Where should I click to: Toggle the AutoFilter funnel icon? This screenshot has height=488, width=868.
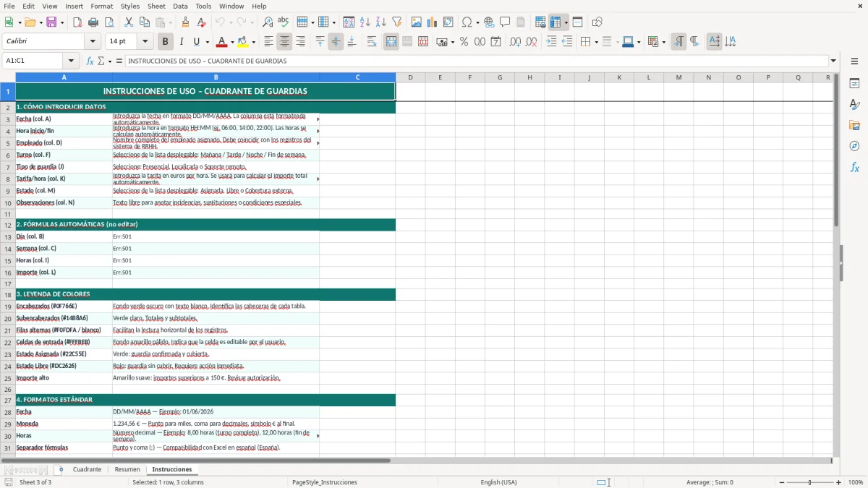pyautogui.click(x=396, y=22)
